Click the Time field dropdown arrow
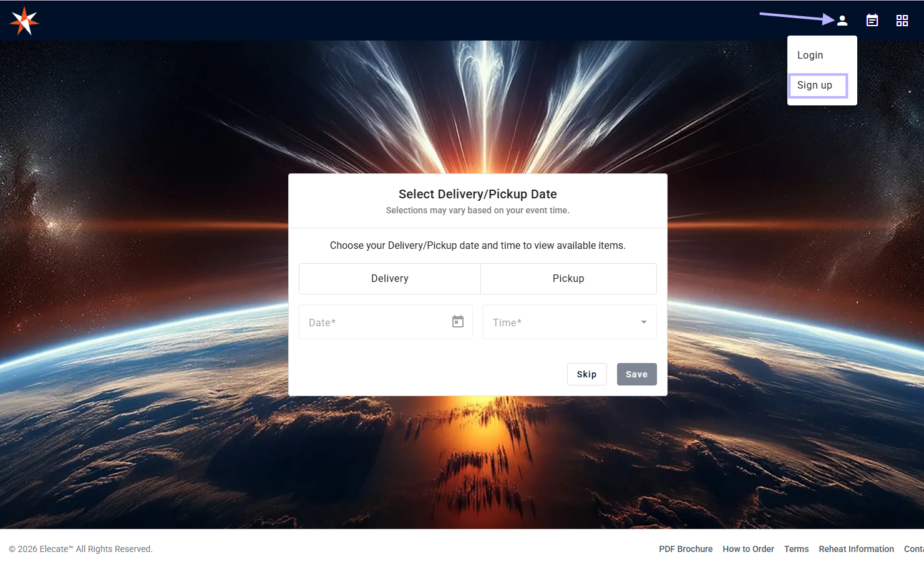Image resolution: width=924 pixels, height=562 pixels. point(643,322)
